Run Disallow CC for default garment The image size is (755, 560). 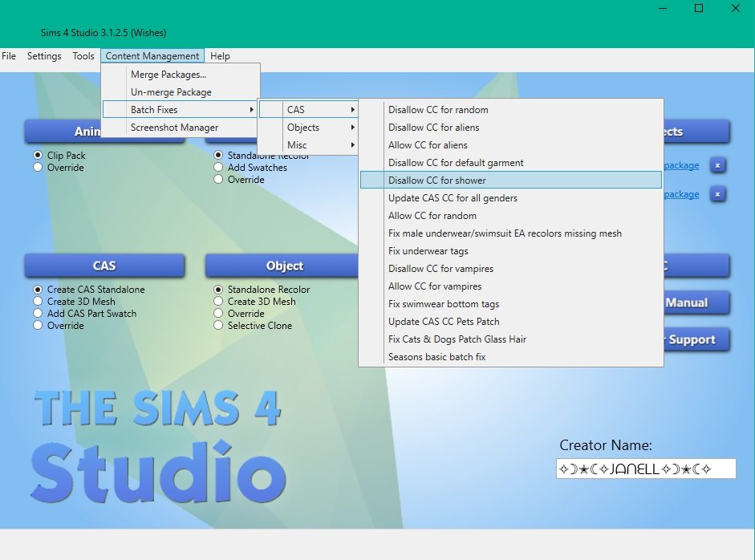click(x=511, y=162)
